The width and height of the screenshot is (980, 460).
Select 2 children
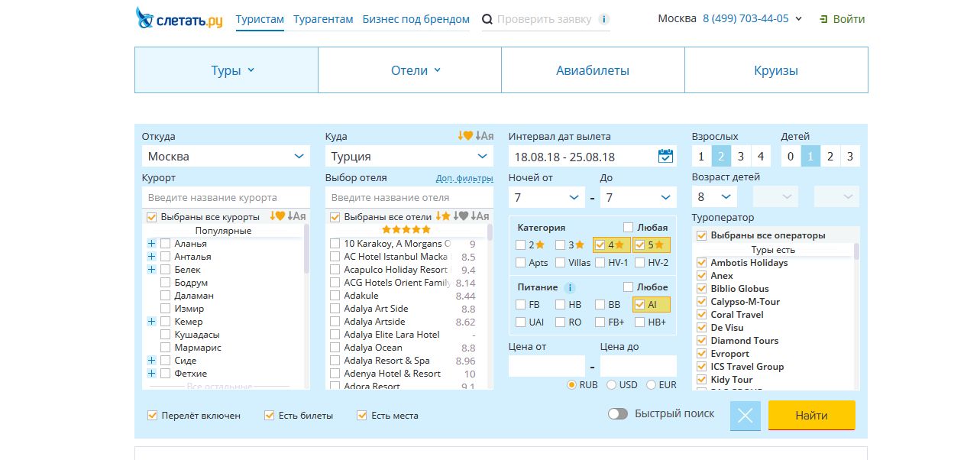830,157
